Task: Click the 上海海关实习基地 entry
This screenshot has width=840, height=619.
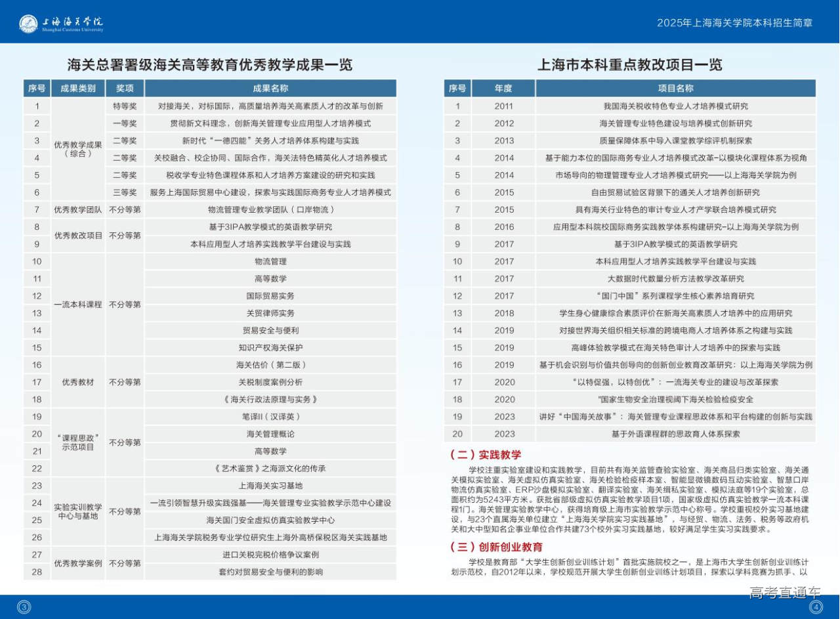Action: pyautogui.click(x=270, y=486)
